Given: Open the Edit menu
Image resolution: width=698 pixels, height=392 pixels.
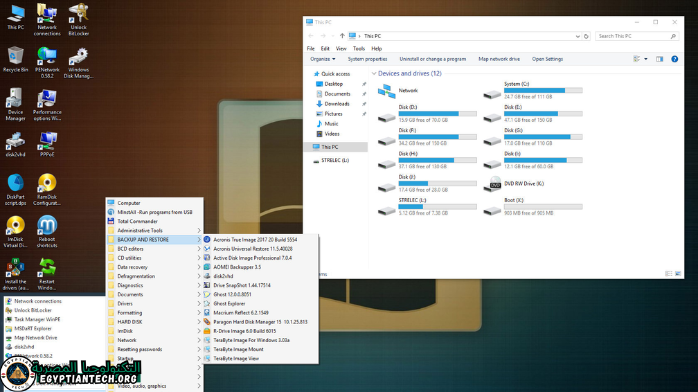Looking at the screenshot, I should [325, 48].
